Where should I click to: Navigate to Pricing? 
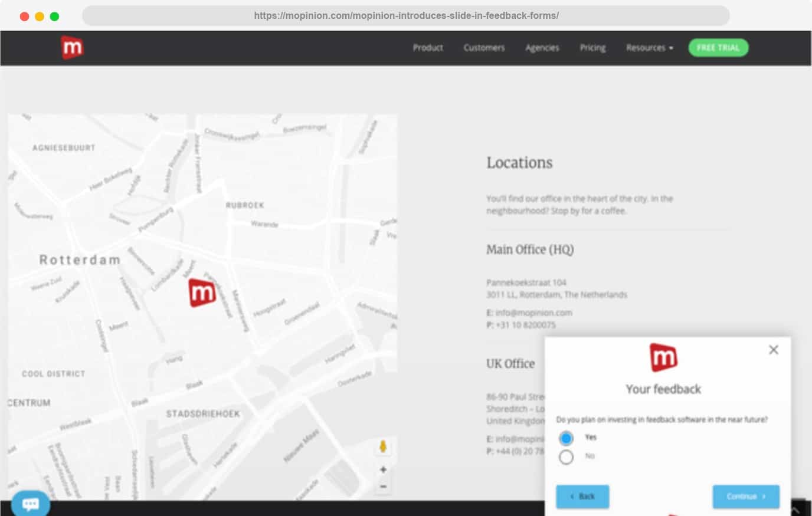(592, 48)
